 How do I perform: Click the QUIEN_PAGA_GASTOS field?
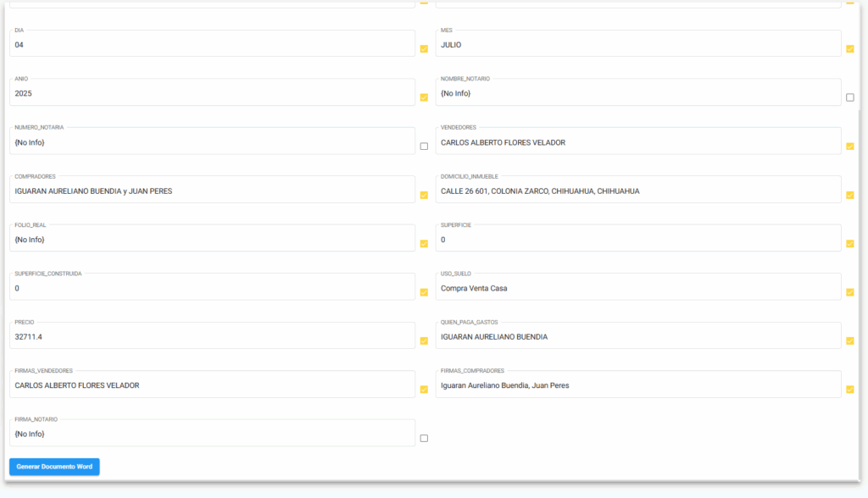tap(637, 336)
